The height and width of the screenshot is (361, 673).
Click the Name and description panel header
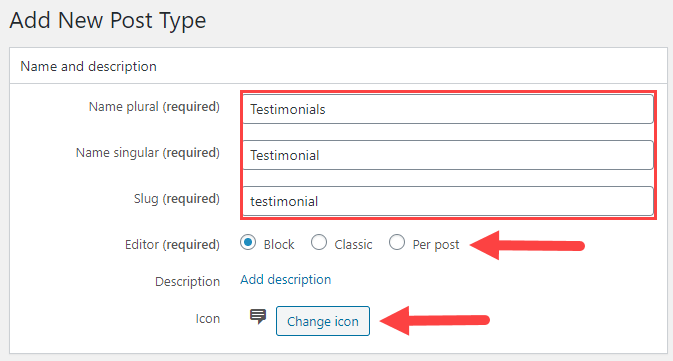click(338, 66)
